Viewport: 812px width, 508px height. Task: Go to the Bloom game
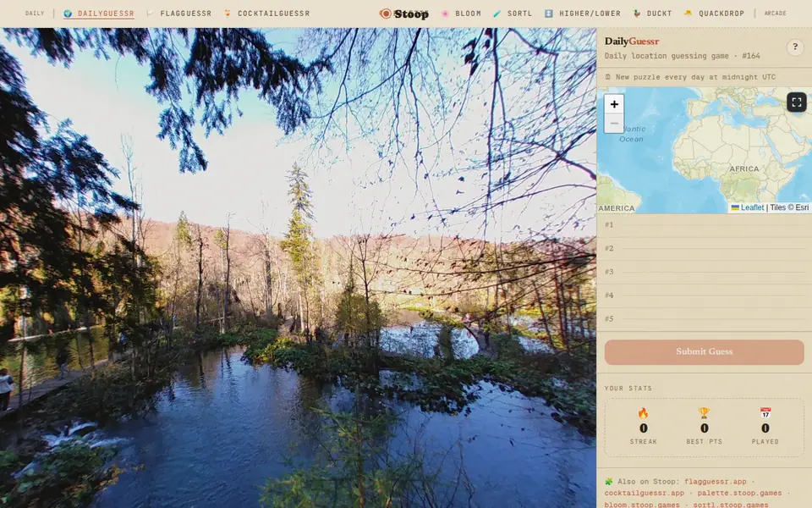pos(461,14)
